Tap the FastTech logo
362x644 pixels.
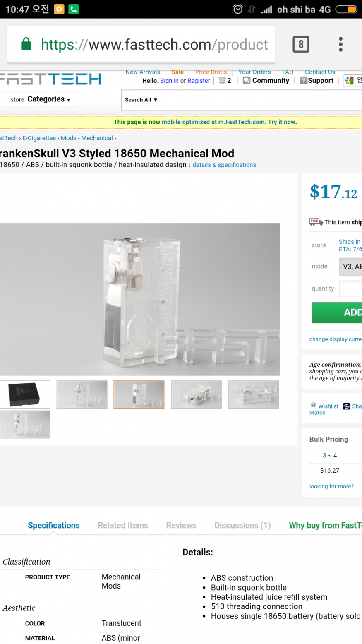tap(50, 79)
